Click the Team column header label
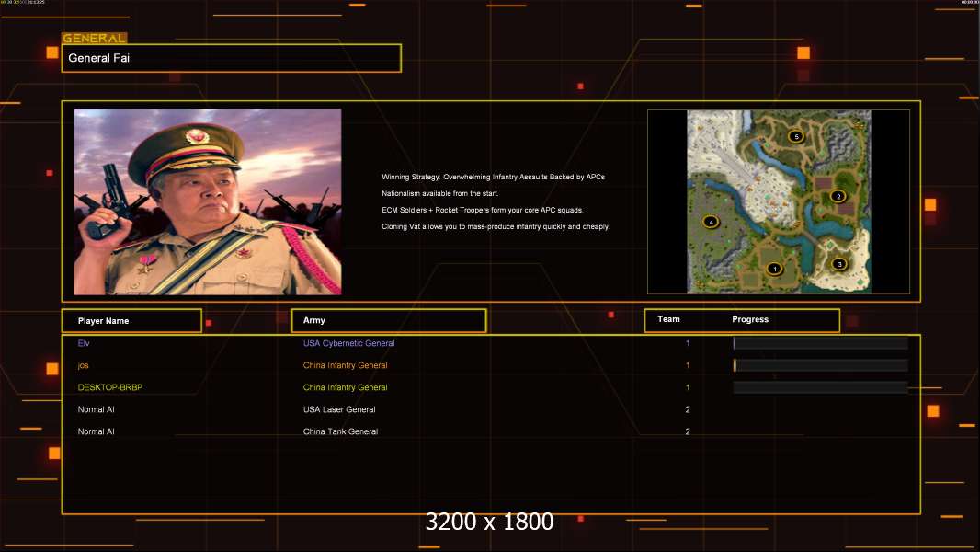This screenshot has width=980, height=552. tap(668, 319)
